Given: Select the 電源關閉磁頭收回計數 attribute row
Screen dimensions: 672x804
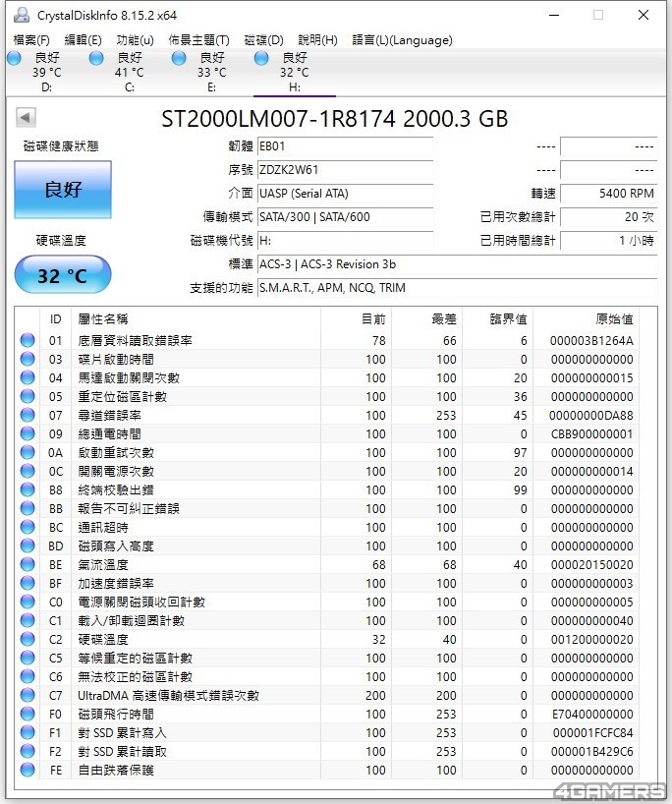Looking at the screenshot, I should tap(328, 602).
